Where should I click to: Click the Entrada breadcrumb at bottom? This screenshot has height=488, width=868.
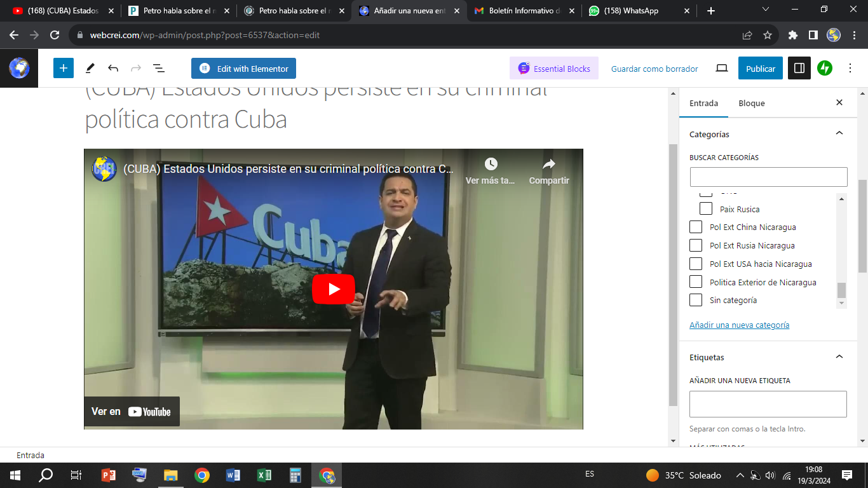pos(31,455)
